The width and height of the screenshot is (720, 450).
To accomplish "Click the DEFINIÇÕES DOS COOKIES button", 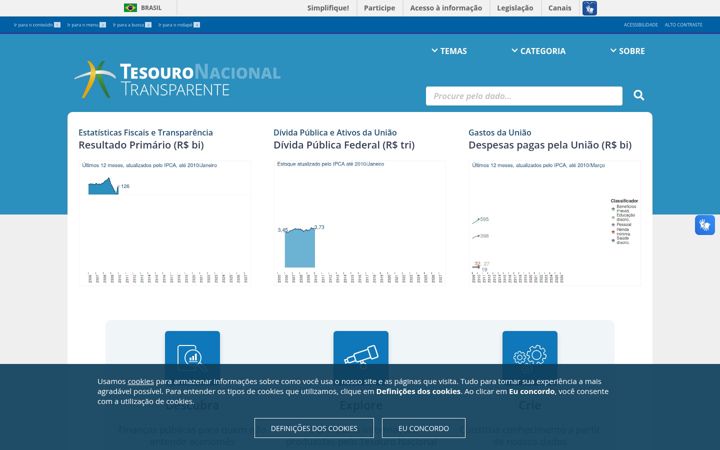I will coord(314,428).
